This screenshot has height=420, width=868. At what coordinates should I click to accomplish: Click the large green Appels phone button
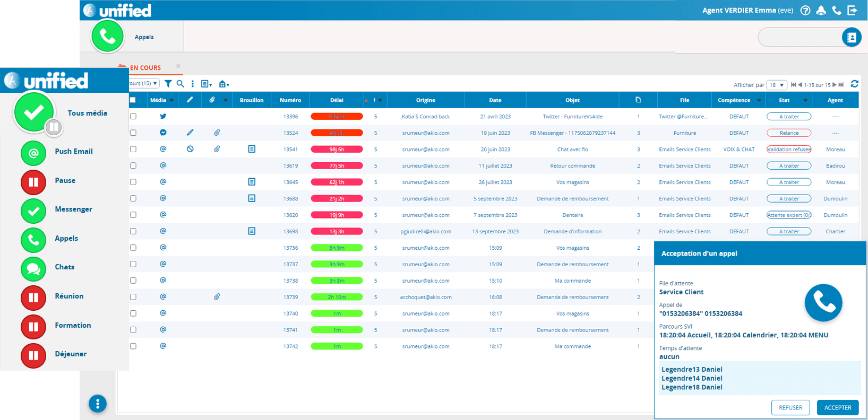click(x=107, y=36)
